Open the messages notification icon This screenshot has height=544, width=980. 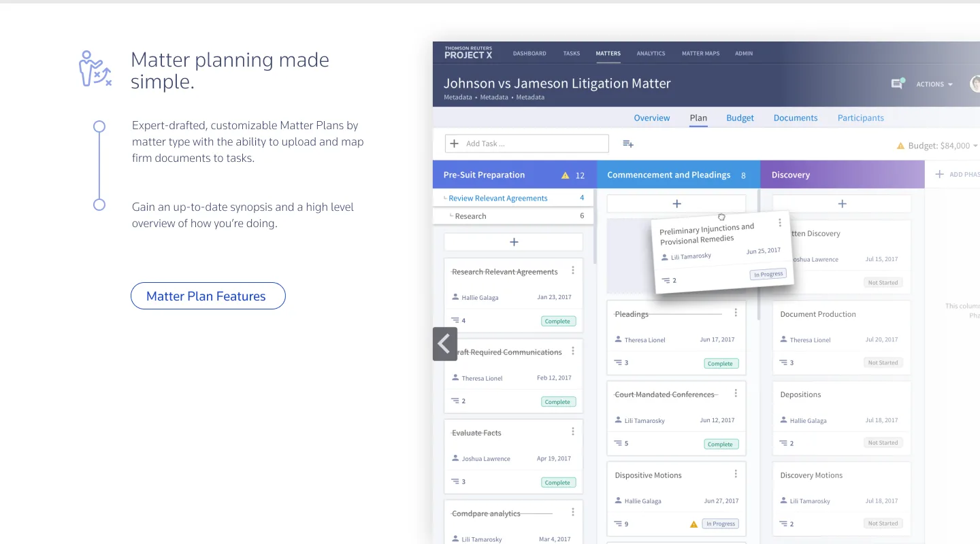898,84
